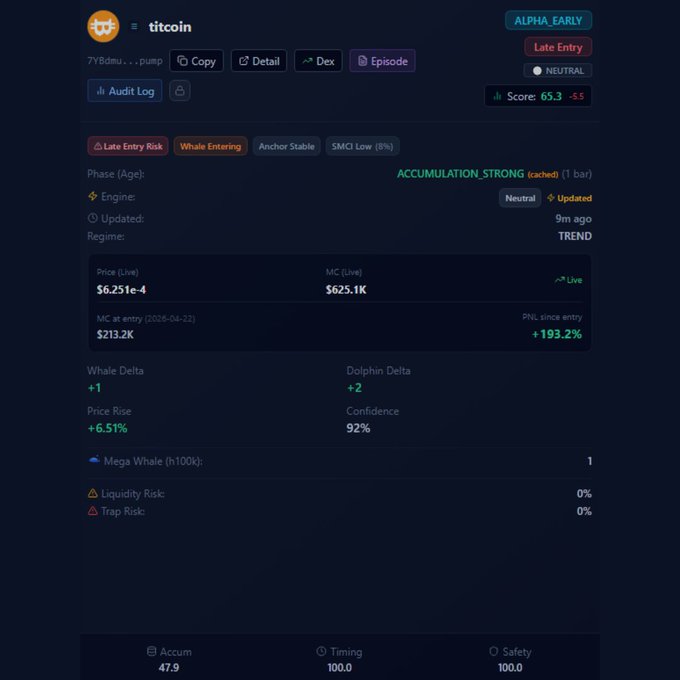680x680 pixels.
Task: Click the Score 65.3 box
Action: pyautogui.click(x=538, y=96)
